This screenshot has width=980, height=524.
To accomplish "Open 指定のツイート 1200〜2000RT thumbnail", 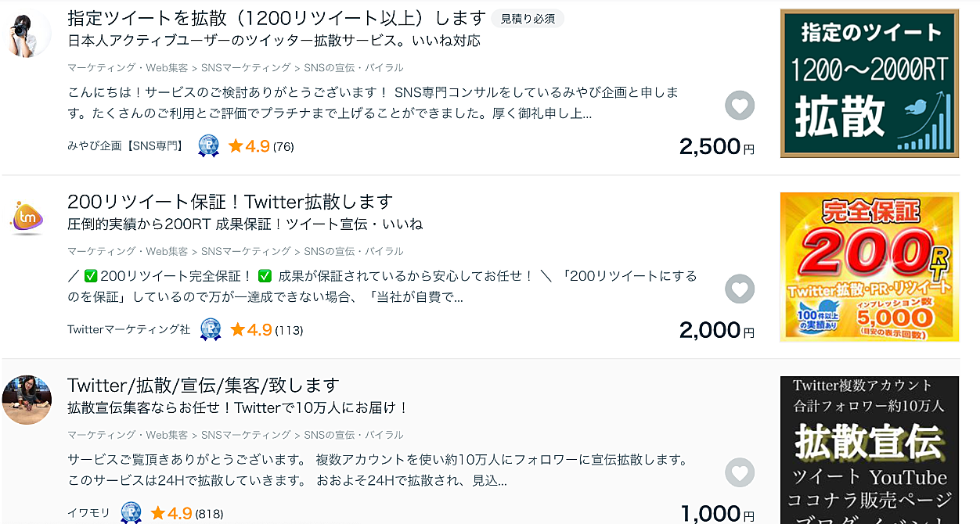I will (870, 83).
